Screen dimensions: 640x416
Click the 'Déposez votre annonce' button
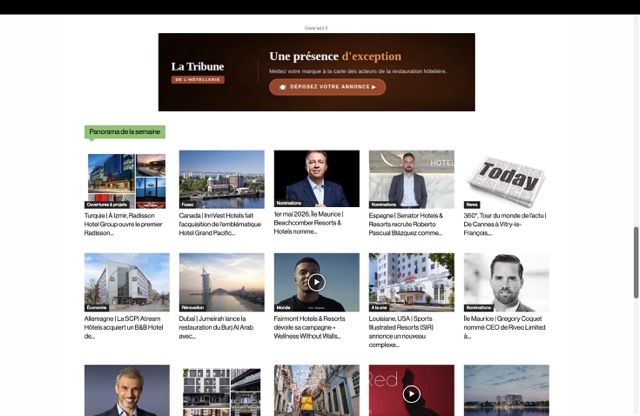pos(327,87)
